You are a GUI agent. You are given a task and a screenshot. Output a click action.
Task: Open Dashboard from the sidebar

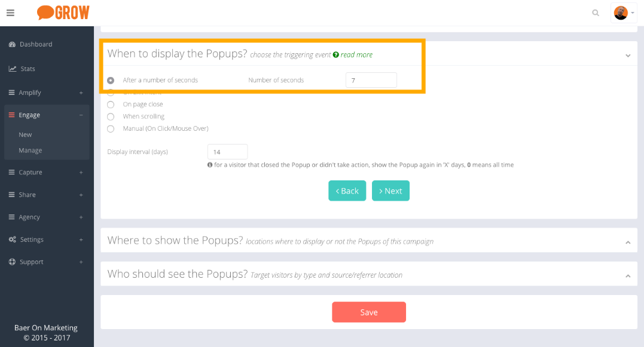pyautogui.click(x=35, y=44)
